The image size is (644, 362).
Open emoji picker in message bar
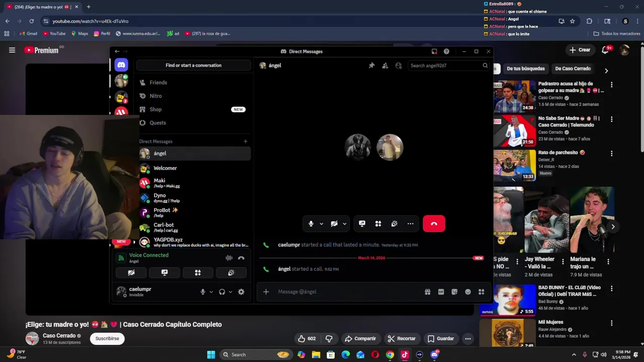(x=468, y=292)
